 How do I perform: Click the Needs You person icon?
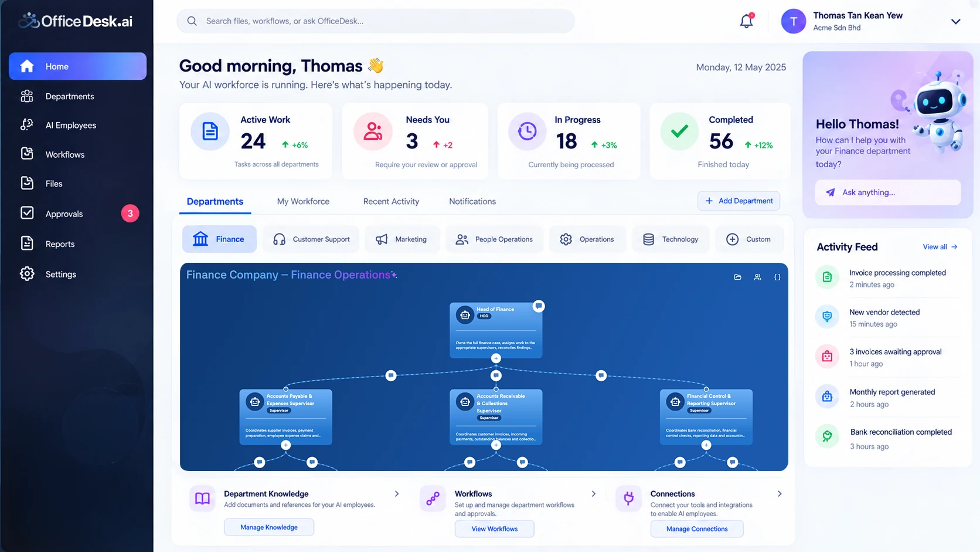tap(373, 131)
